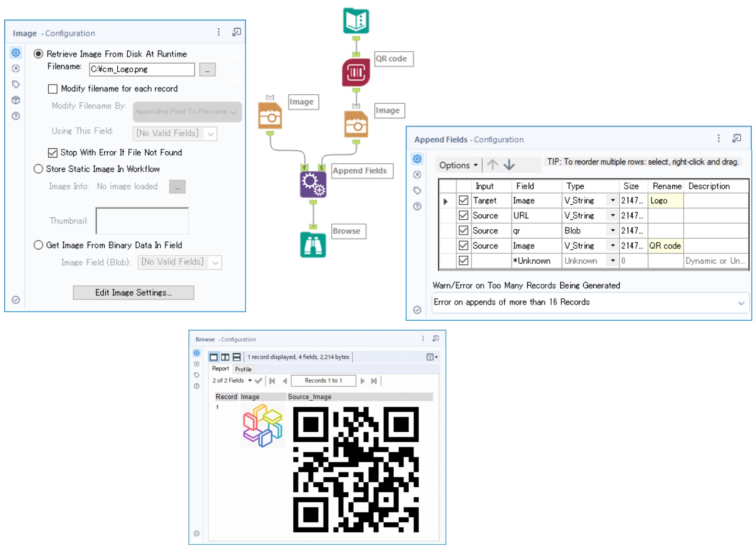Screen dimensions: 756x549
Task: Switch to the Report tab in Browse
Action: (221, 369)
